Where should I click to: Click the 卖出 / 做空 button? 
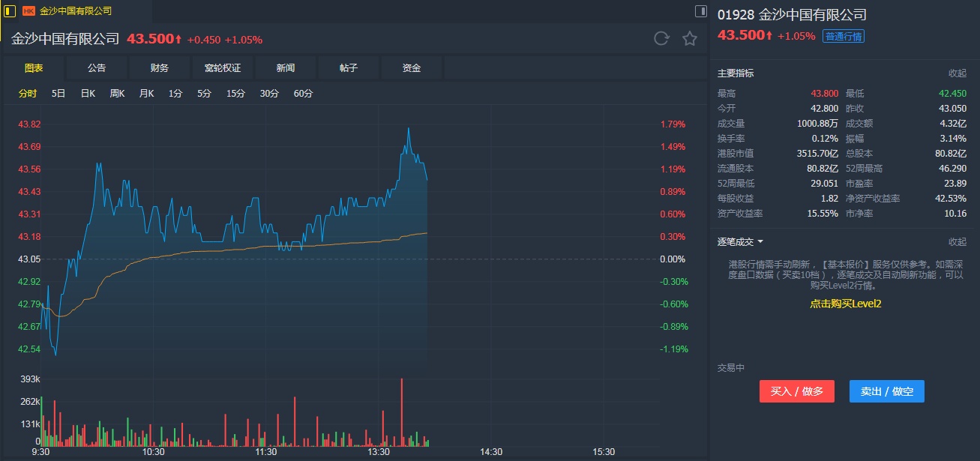886,391
